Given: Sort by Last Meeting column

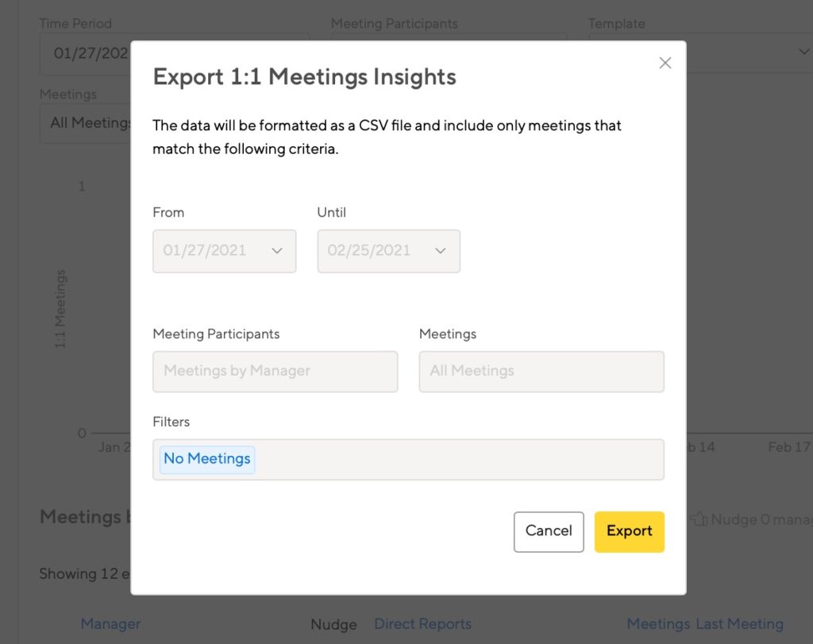Looking at the screenshot, I should [739, 624].
